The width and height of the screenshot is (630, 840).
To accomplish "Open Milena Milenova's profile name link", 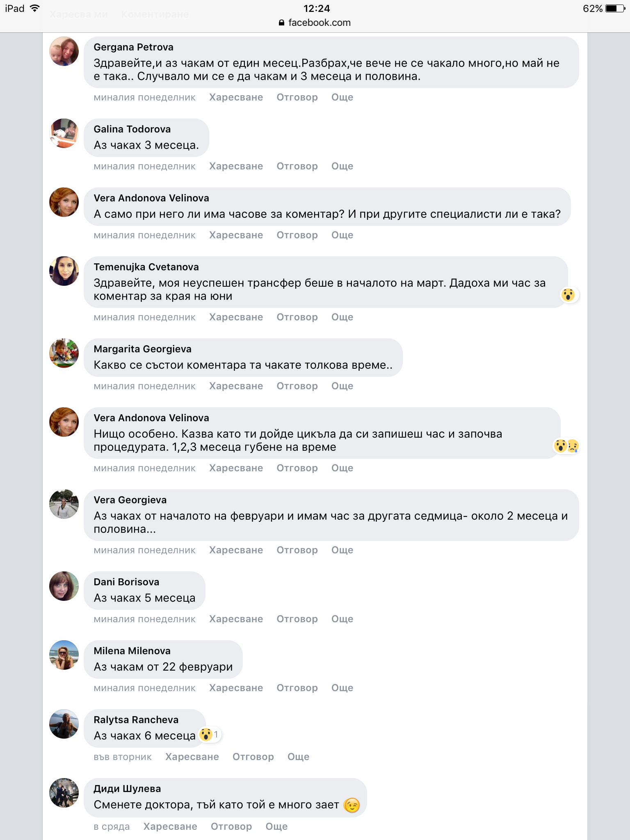I will pyautogui.click(x=132, y=651).
